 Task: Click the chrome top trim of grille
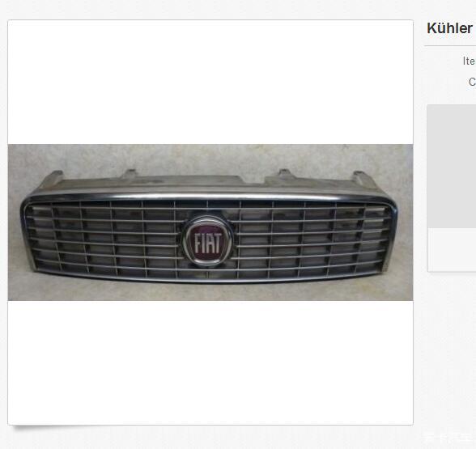point(210,197)
